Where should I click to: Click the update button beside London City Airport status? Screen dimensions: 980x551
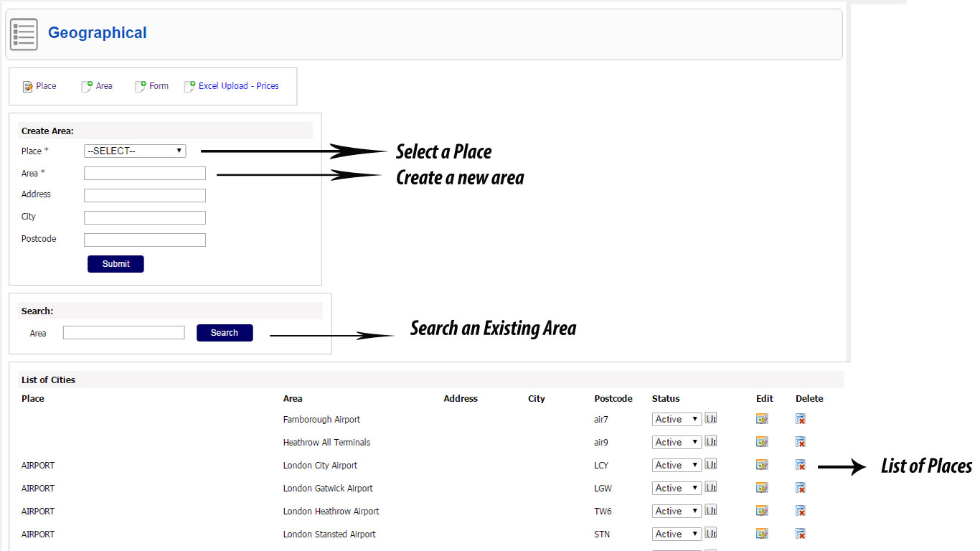click(710, 465)
